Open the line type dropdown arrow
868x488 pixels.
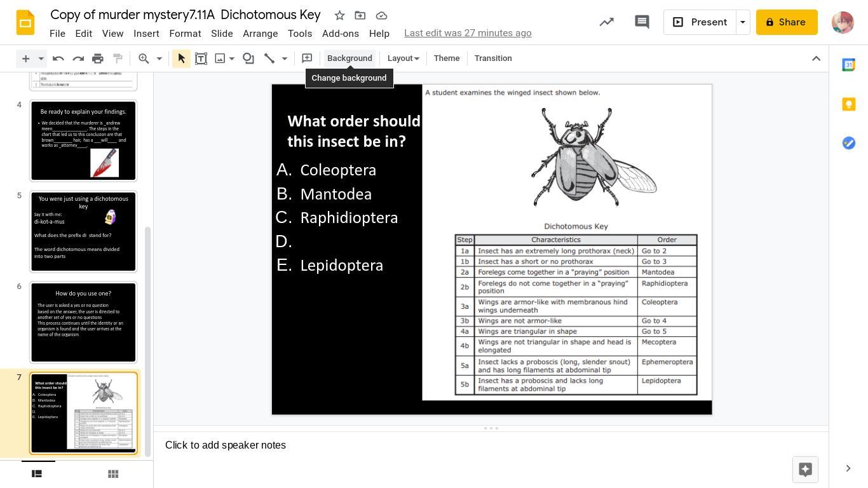click(285, 58)
